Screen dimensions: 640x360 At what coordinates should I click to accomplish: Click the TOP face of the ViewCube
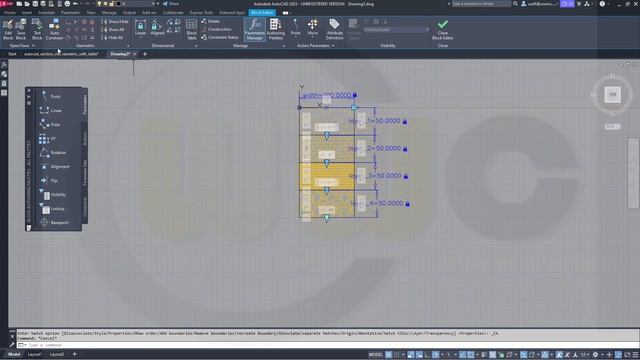613,95
